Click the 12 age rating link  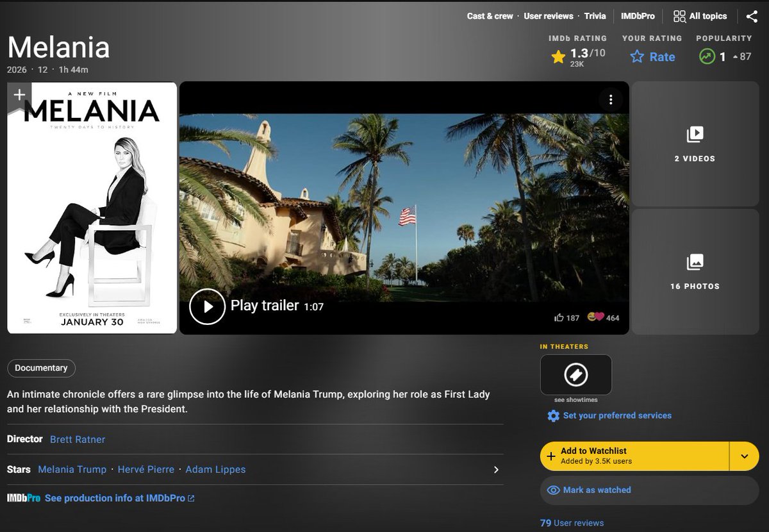click(42, 69)
